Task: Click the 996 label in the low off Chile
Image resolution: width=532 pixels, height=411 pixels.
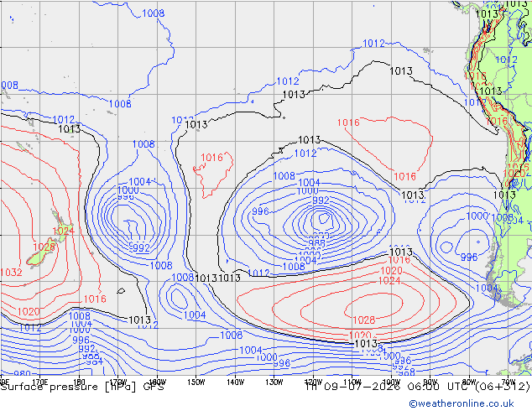Action: click(469, 257)
